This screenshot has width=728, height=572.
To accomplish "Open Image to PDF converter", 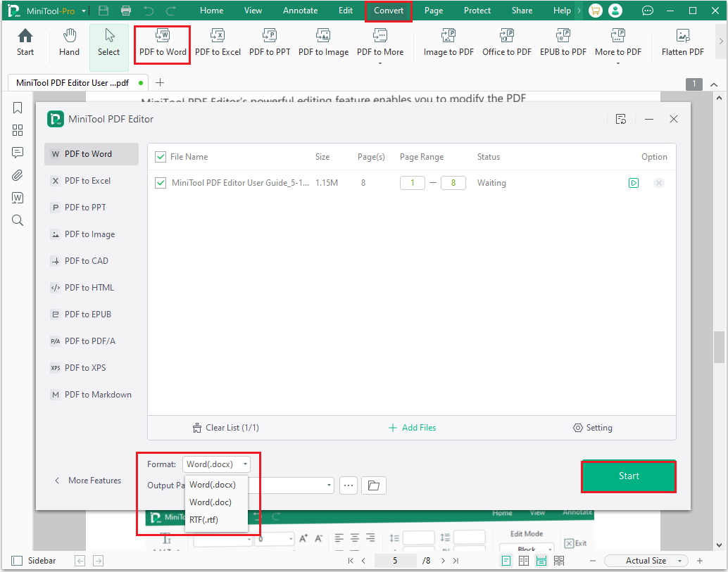I will pyautogui.click(x=448, y=42).
